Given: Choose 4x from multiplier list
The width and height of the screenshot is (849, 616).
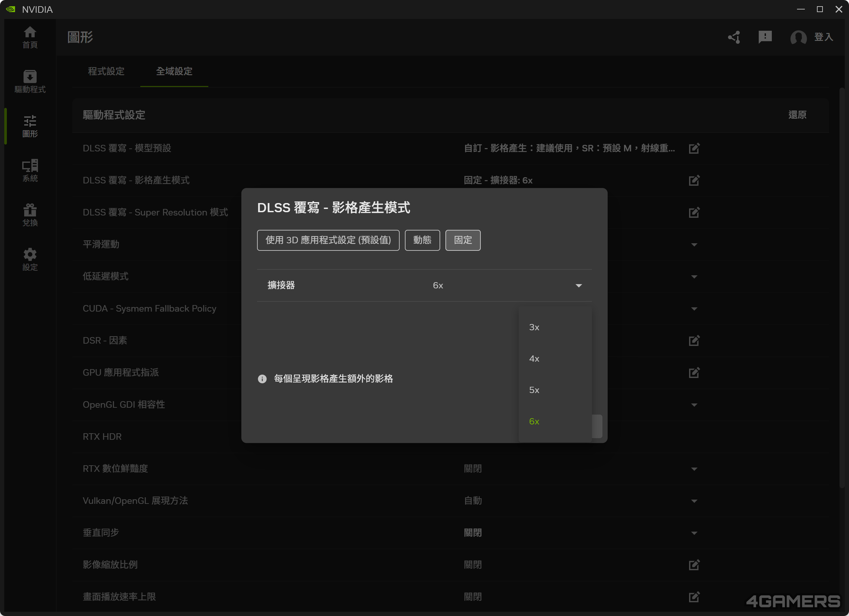Looking at the screenshot, I should point(555,359).
